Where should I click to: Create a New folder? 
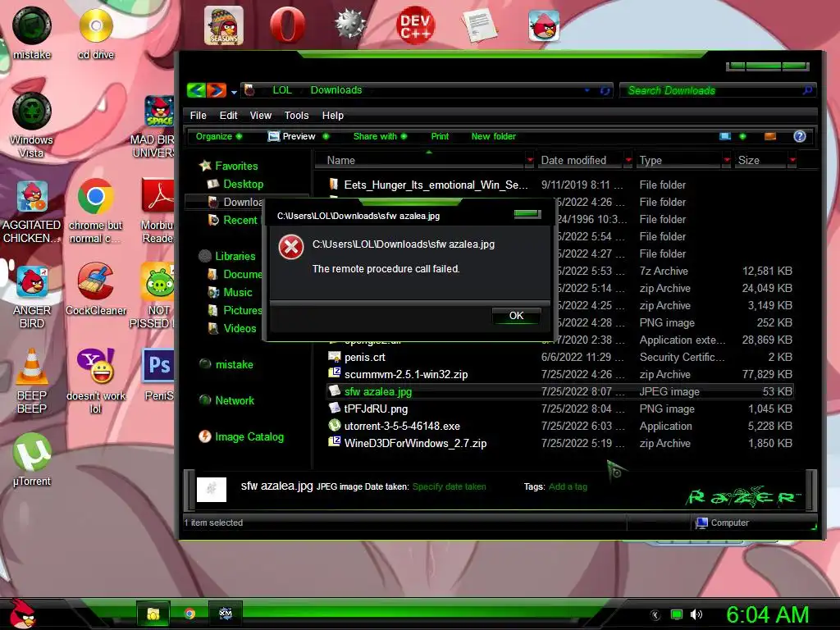click(493, 136)
